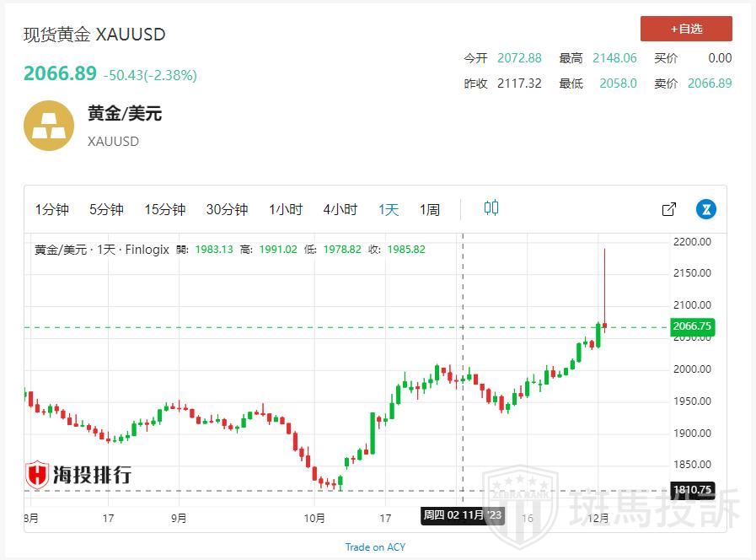Open chart in new window icon
The image size is (756, 560).
point(669,209)
